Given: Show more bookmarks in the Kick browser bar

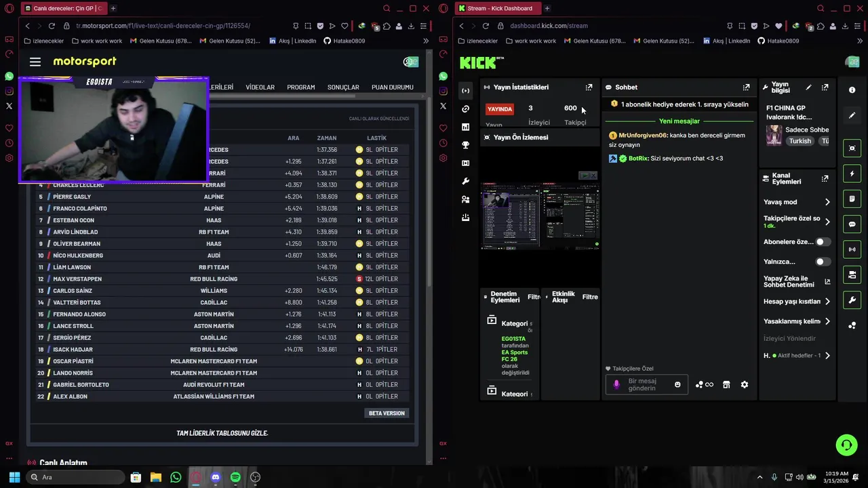Looking at the screenshot, I should (x=860, y=41).
